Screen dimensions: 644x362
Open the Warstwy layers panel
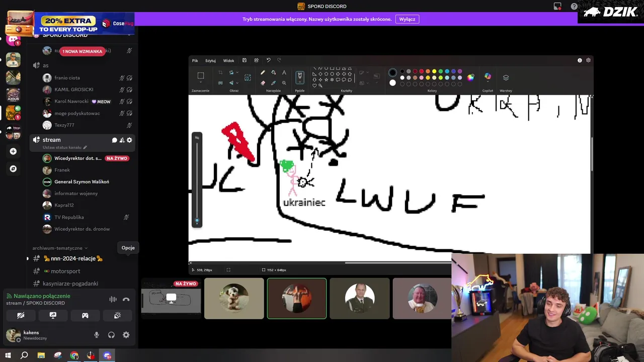[x=506, y=77]
